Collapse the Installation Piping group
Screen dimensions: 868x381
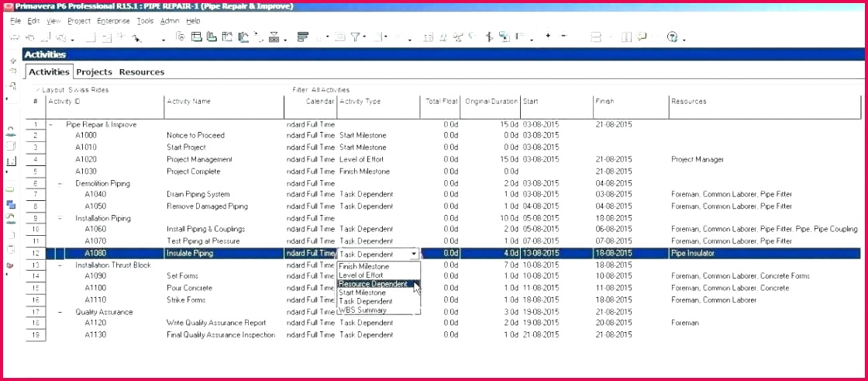[x=60, y=218]
